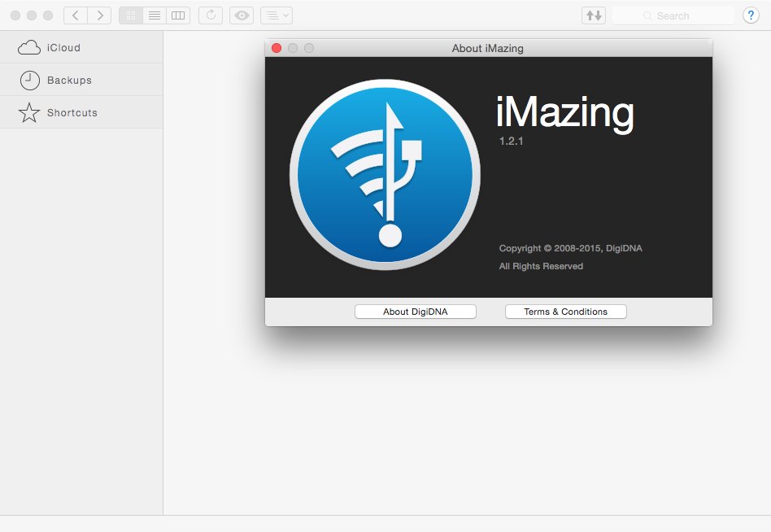
Task: Open Backups in the sidebar
Action: 81,80
